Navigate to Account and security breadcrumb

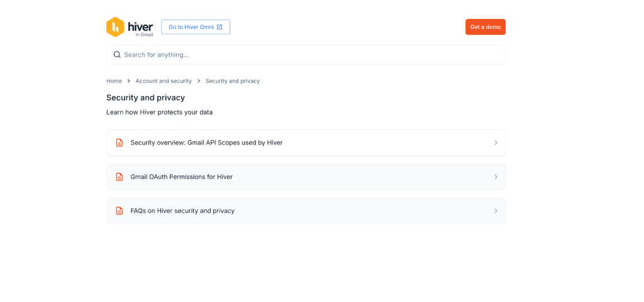click(x=164, y=81)
